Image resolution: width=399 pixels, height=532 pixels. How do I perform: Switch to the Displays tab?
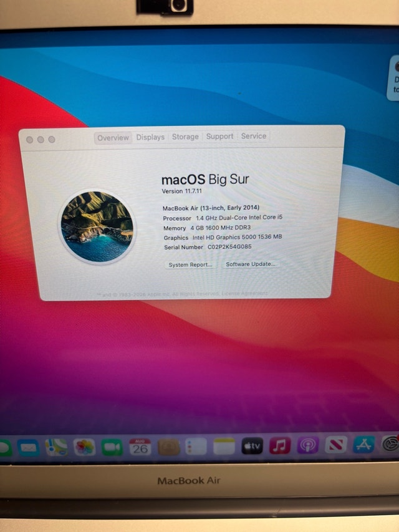pos(150,137)
